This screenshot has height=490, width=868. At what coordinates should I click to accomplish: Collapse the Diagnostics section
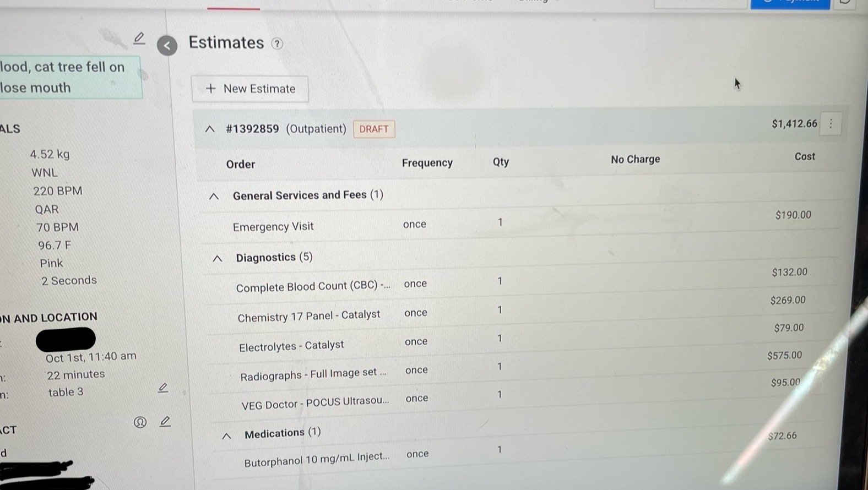(x=218, y=258)
